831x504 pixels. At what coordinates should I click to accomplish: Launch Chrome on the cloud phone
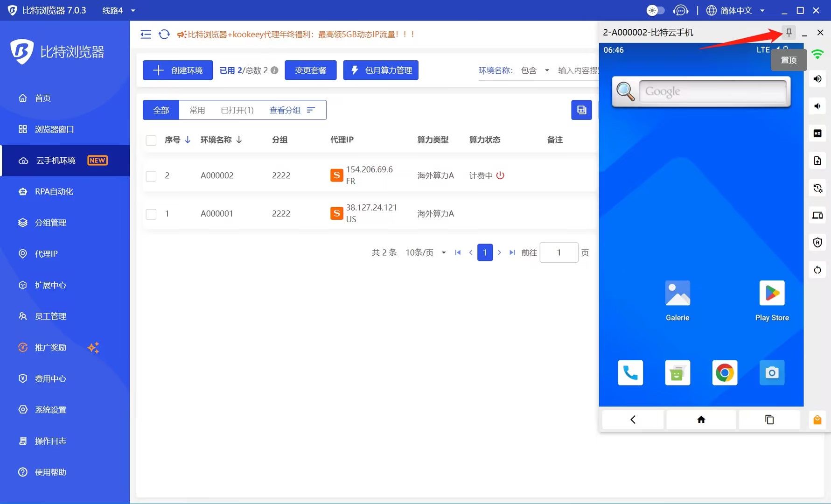[x=725, y=372]
